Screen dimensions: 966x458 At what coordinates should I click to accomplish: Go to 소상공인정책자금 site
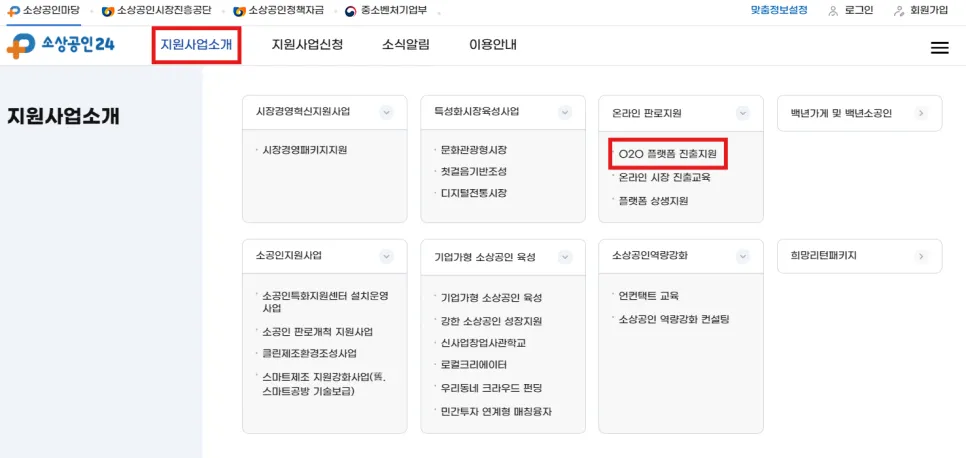point(286,11)
